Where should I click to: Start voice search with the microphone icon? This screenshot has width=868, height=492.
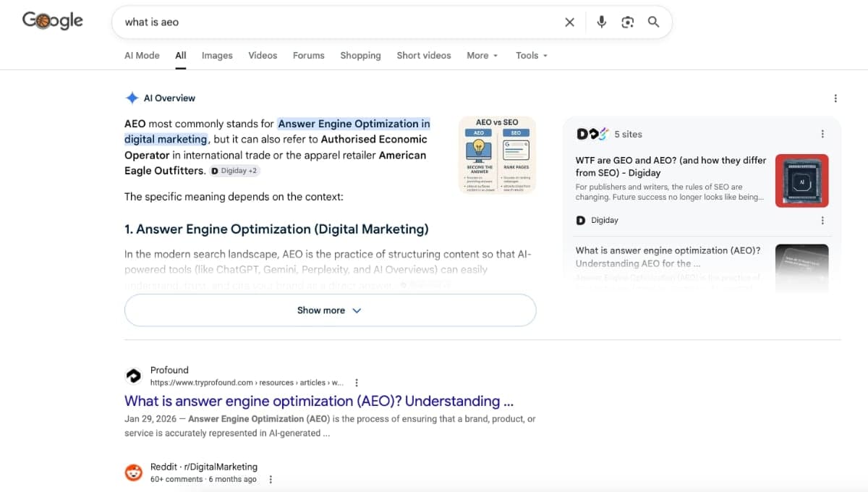[601, 22]
